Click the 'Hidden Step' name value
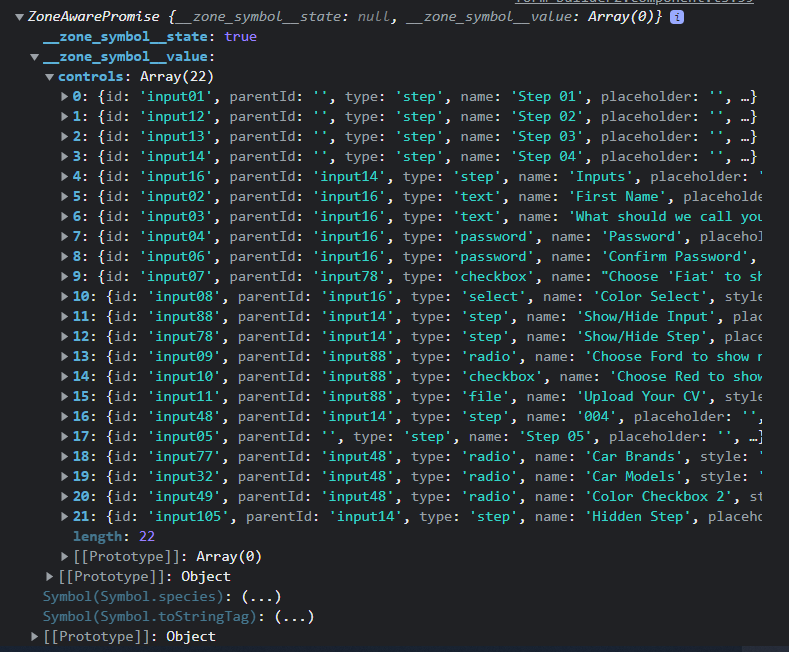This screenshot has height=652, width=789. click(x=638, y=517)
